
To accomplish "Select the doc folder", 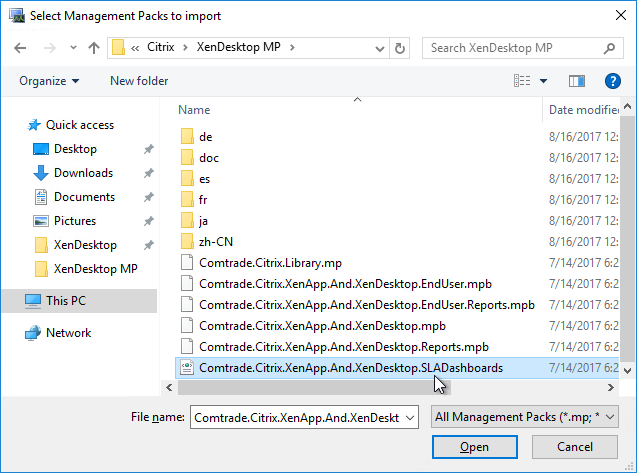I will [x=209, y=158].
